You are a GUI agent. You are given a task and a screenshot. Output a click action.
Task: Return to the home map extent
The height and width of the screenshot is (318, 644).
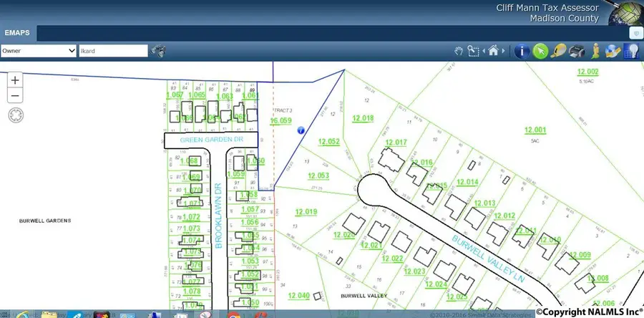tap(494, 51)
